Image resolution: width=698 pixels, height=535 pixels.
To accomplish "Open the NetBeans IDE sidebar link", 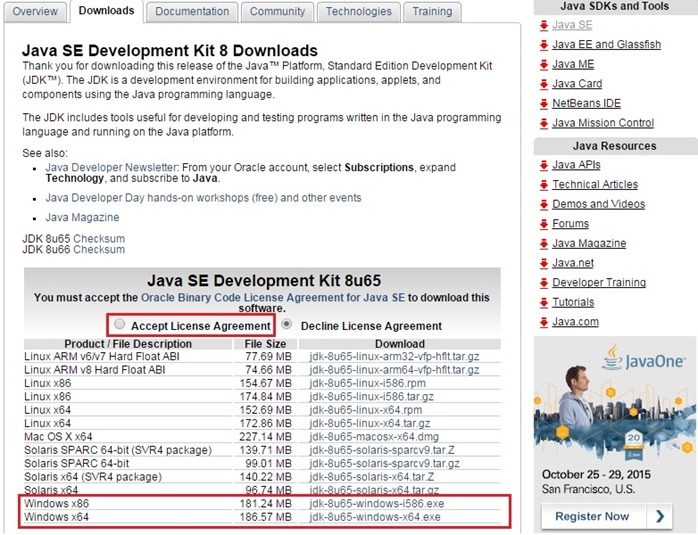I will point(586,103).
